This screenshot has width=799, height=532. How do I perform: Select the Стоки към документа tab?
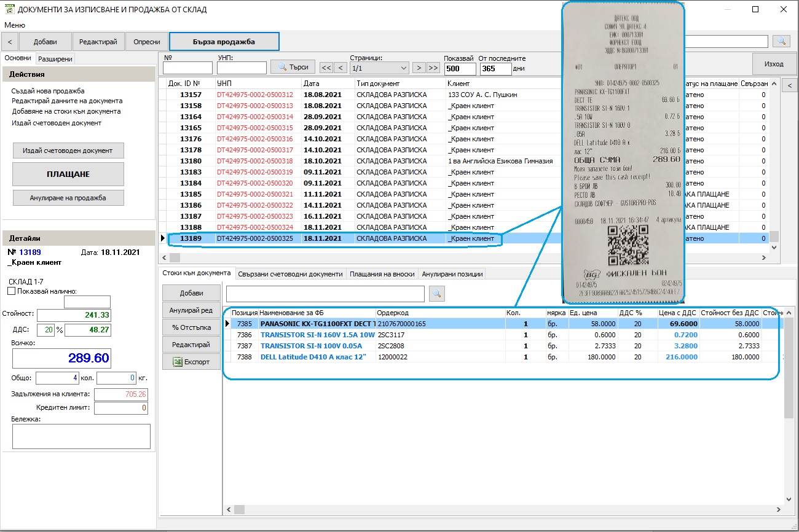pos(196,273)
